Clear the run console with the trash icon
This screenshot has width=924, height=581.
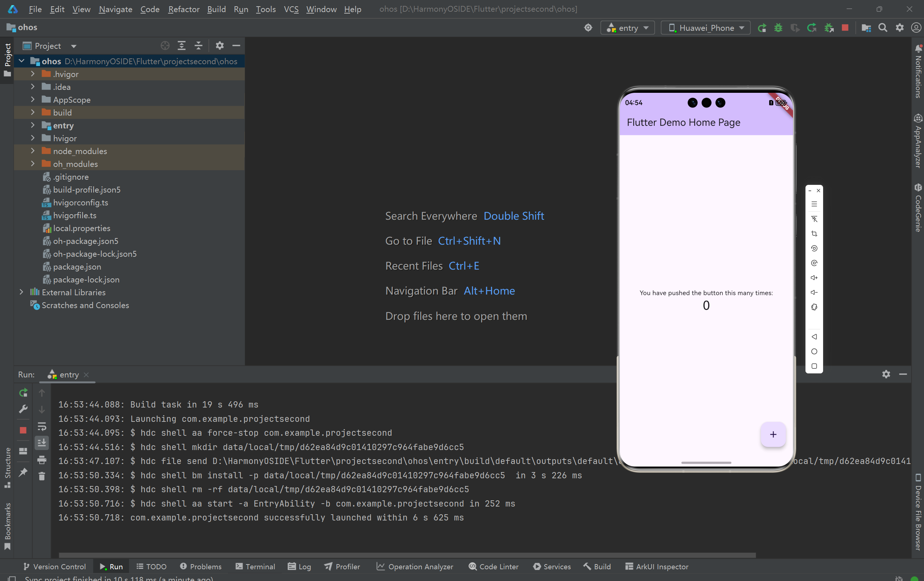coord(42,476)
